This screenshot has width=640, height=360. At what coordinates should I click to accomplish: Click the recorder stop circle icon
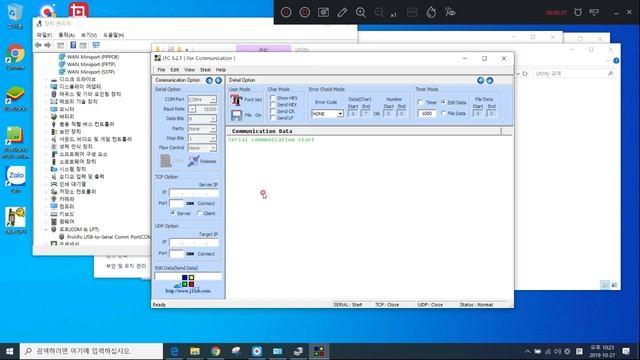pyautogui.click(x=304, y=12)
